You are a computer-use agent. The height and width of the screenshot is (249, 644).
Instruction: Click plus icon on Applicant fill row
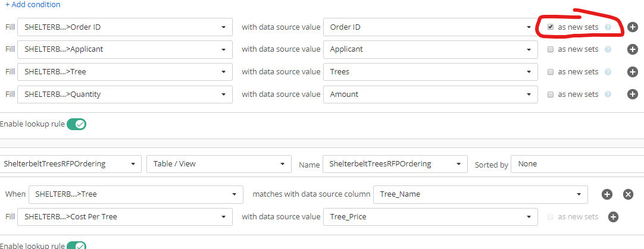[x=633, y=49]
